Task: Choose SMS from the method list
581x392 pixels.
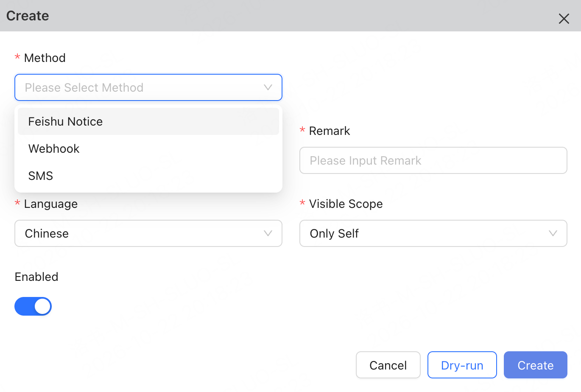Action: coord(148,176)
